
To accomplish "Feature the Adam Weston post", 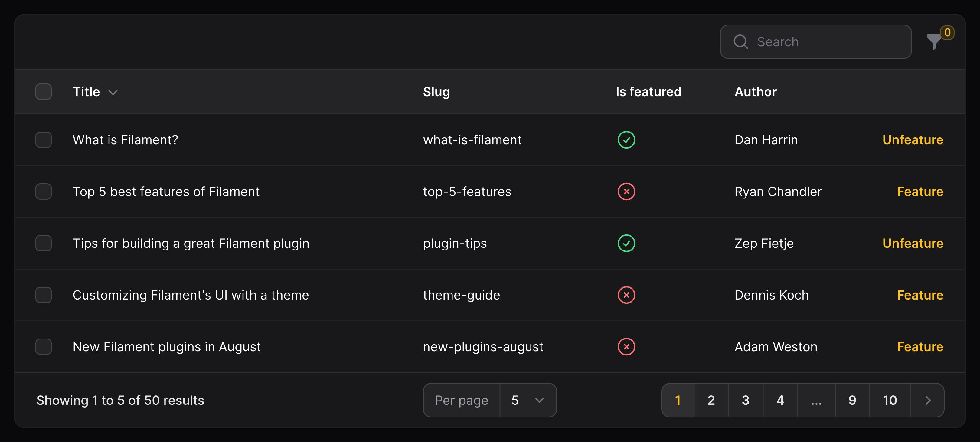I will (920, 346).
